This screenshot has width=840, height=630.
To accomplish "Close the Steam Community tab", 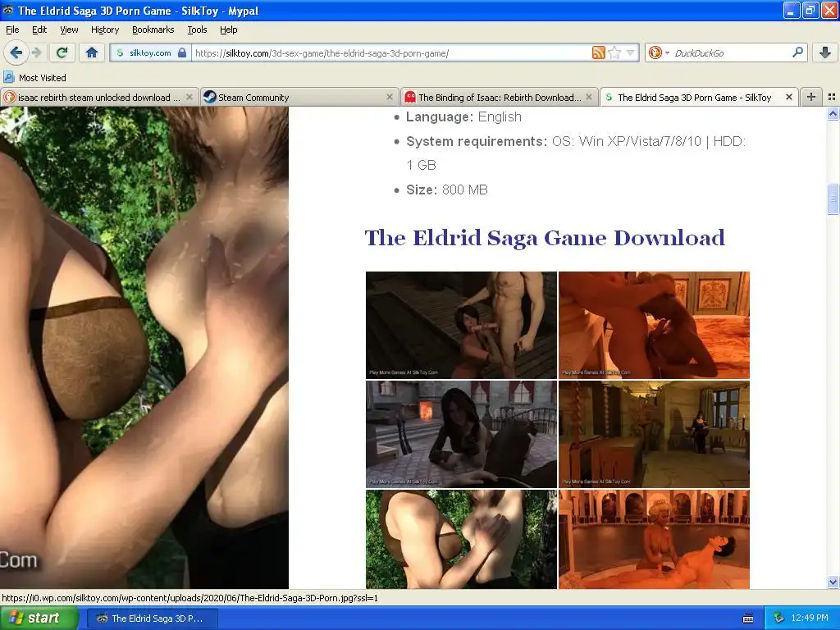I will tap(390, 97).
